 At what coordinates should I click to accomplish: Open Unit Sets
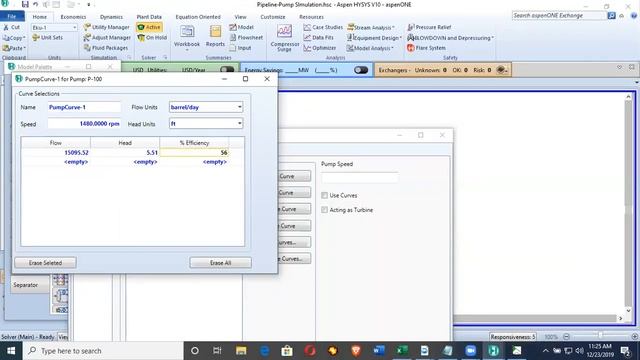pos(47,38)
